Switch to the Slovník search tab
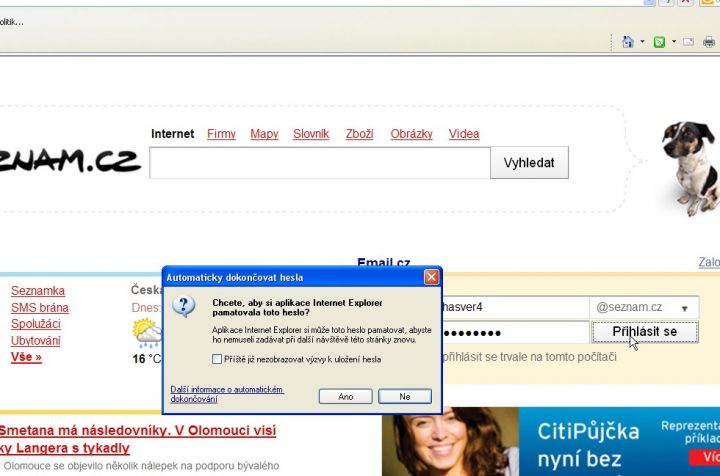720x476 pixels. 311,134
